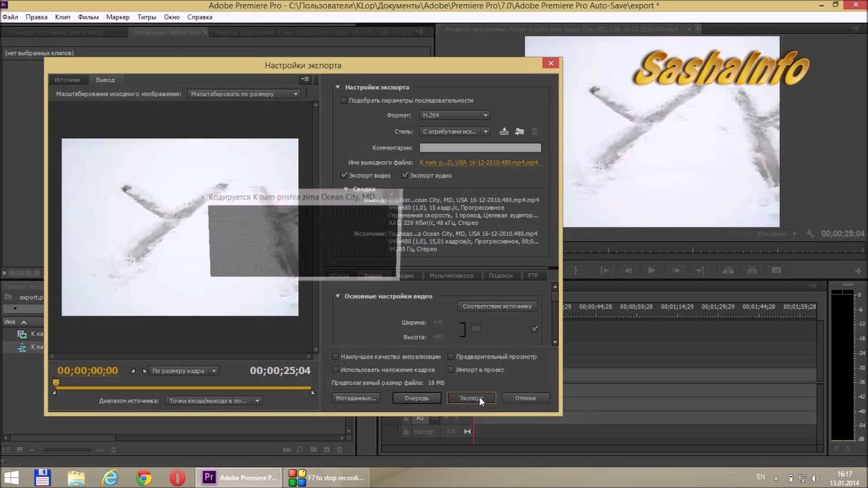Switch to the Источник tab in export dialog

(68, 80)
